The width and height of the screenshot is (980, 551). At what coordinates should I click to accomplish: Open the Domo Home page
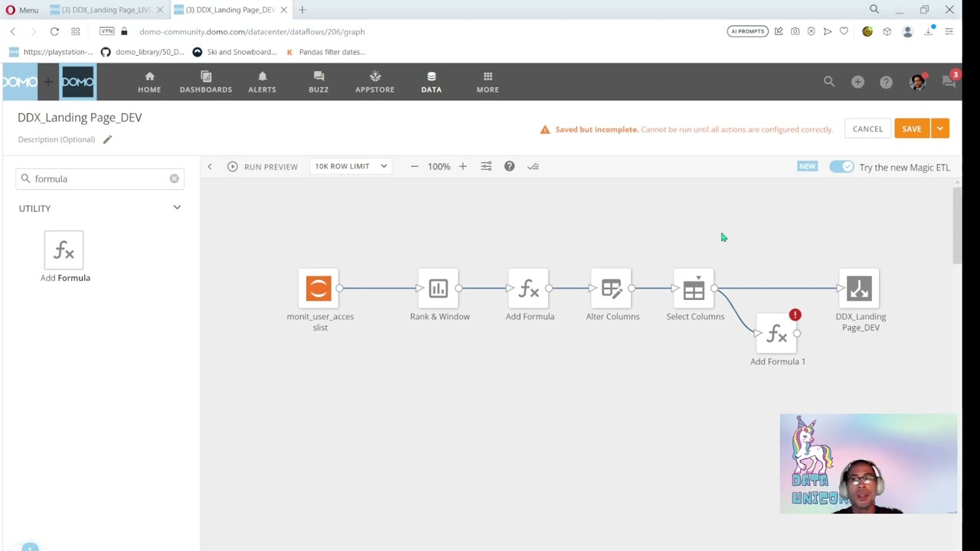click(x=149, y=82)
